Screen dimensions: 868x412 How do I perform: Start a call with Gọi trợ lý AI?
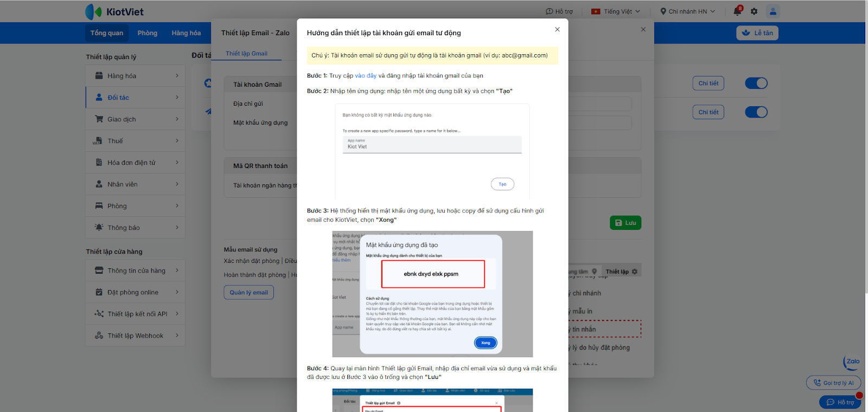point(834,383)
